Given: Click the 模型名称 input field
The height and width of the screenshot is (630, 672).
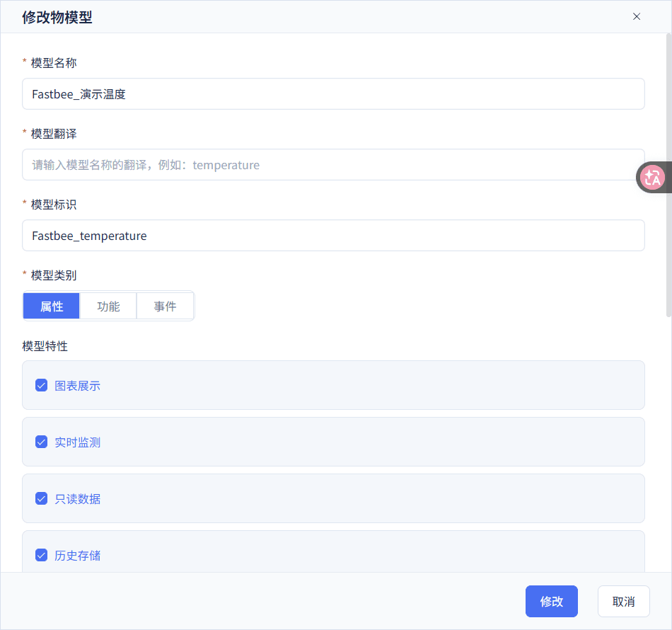Looking at the screenshot, I should tap(333, 94).
